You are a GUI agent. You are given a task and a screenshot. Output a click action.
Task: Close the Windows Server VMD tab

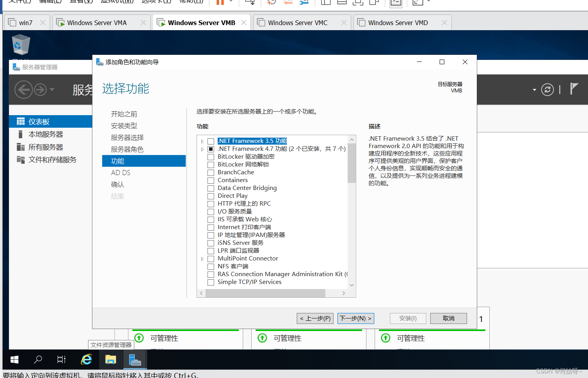click(x=444, y=23)
